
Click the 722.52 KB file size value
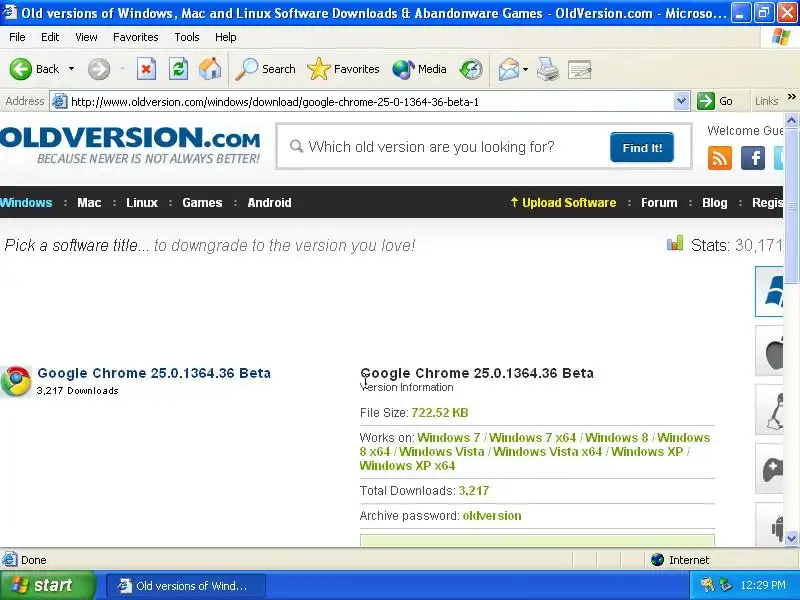point(440,412)
